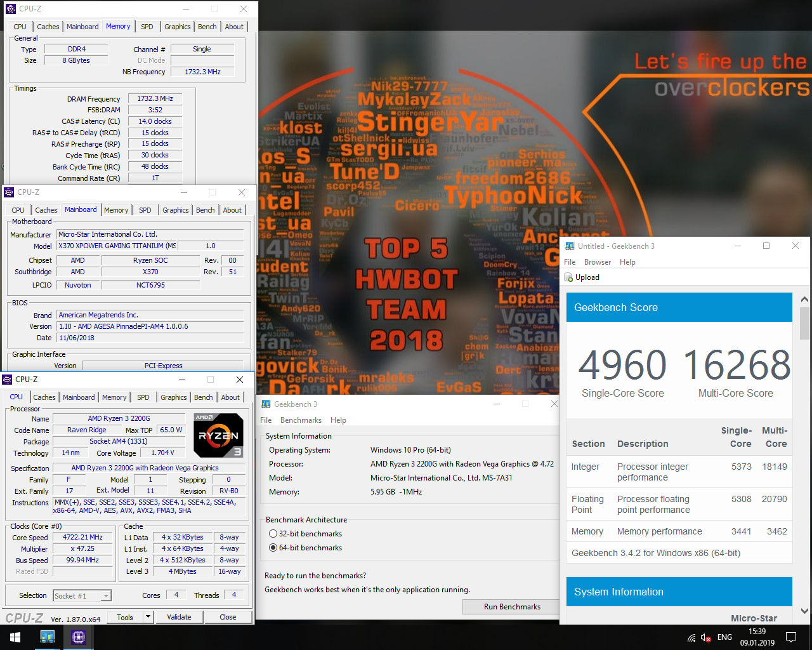Click the System Information header in results
Viewport: 812px width, 650px height.
[679, 592]
